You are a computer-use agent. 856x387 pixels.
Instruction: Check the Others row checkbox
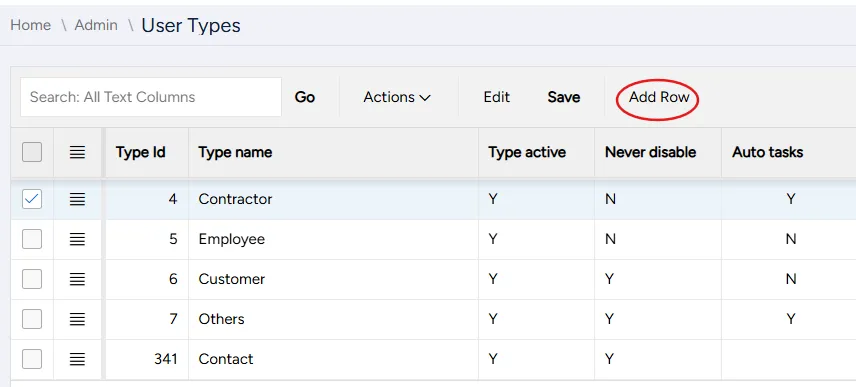[x=32, y=319]
